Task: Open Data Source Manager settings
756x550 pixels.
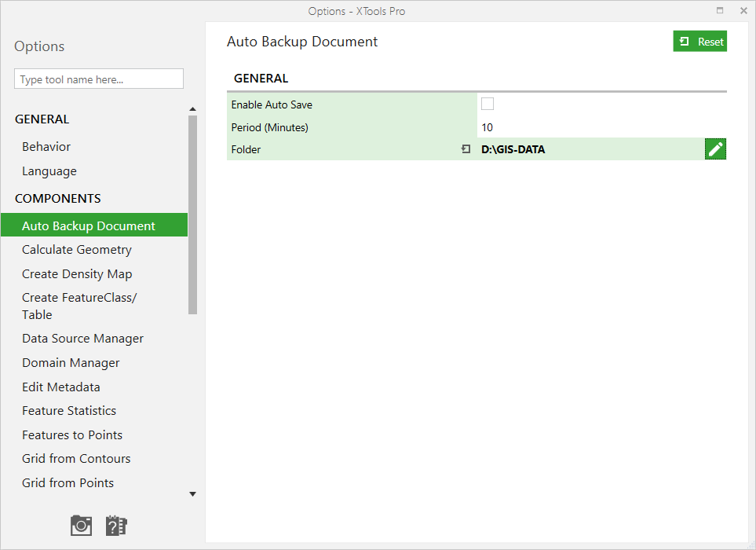Action: point(82,338)
